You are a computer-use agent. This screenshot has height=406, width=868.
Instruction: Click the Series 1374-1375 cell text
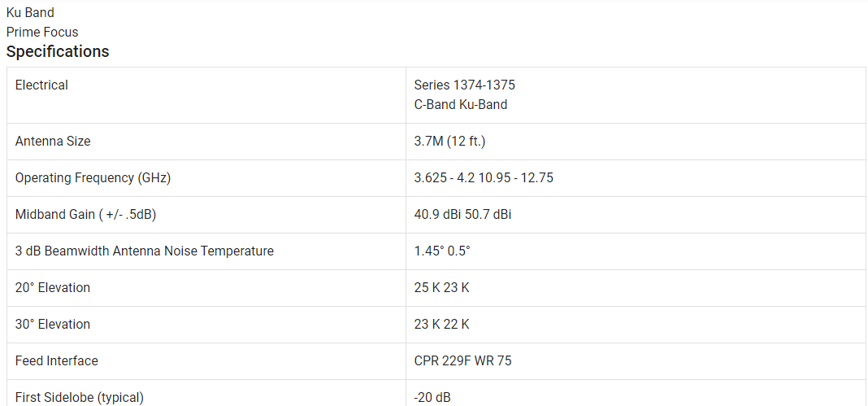pos(464,85)
